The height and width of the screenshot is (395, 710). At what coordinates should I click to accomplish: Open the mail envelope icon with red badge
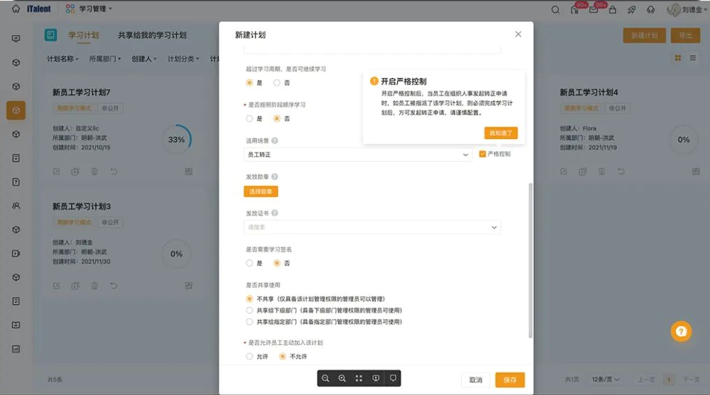[594, 10]
